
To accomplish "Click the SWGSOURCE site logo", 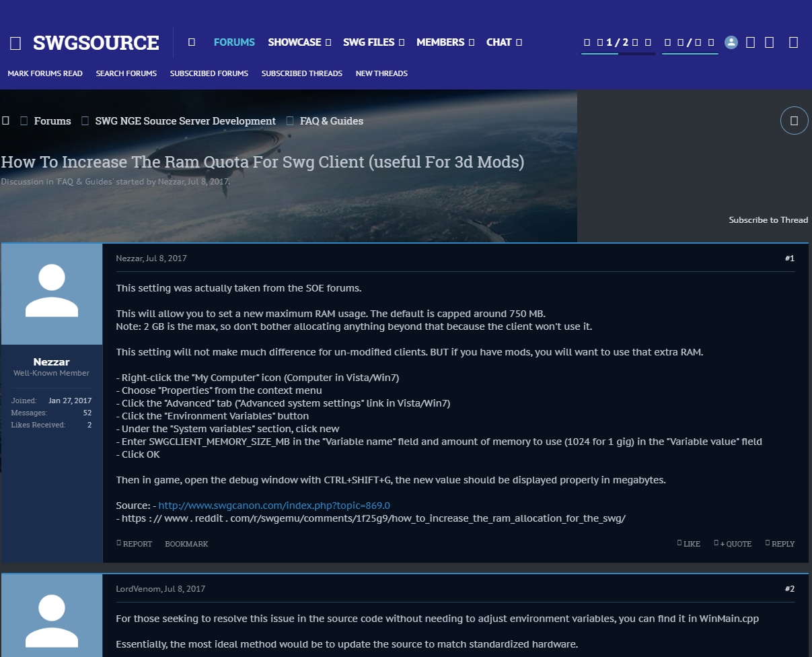I will coord(96,43).
